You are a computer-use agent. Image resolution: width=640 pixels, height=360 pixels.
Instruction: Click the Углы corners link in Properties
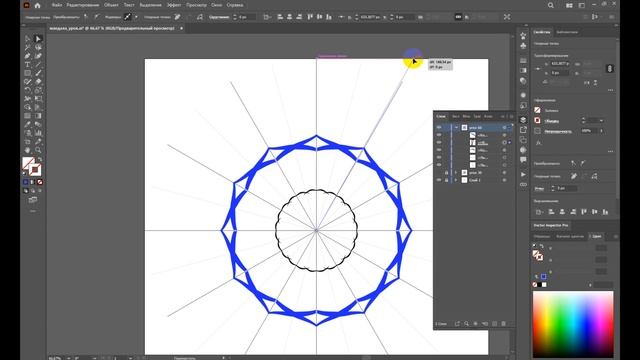point(539,189)
